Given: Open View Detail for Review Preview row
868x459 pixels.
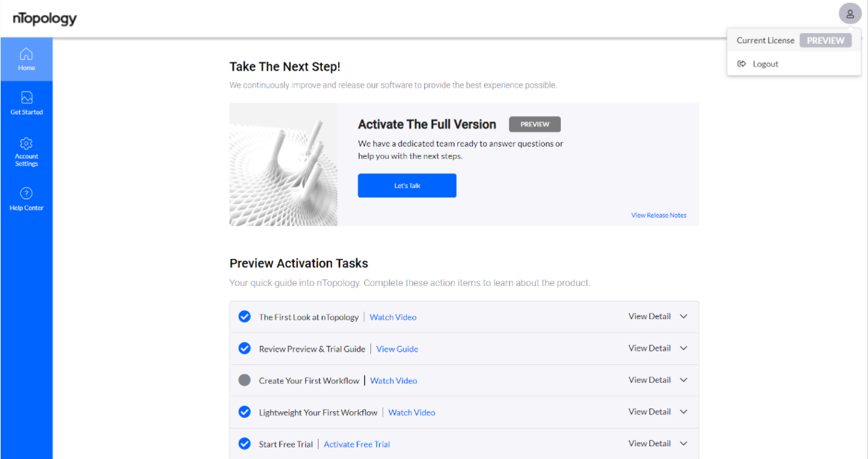Looking at the screenshot, I should tap(649, 348).
